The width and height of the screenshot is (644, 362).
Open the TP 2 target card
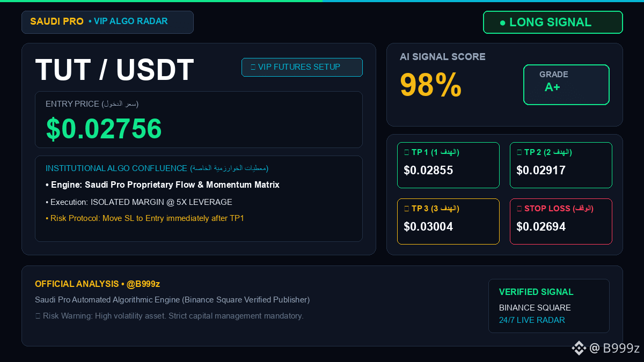561,165
